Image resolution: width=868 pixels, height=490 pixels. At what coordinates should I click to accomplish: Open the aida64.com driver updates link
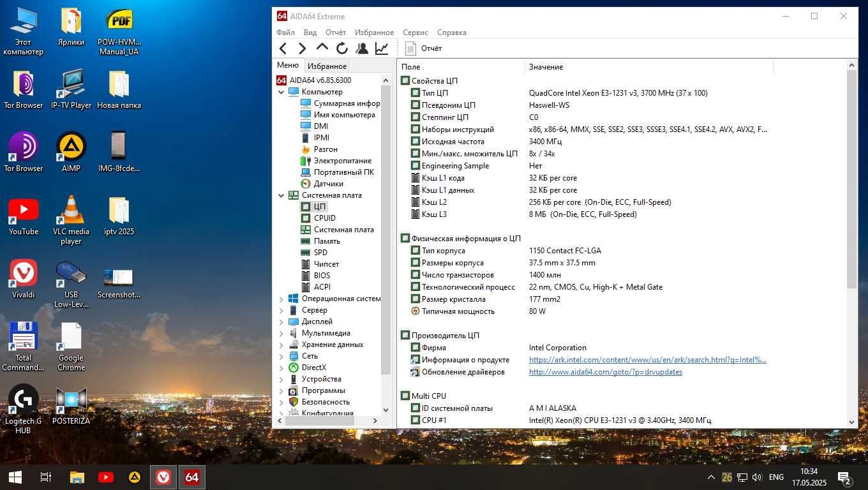[x=606, y=372]
